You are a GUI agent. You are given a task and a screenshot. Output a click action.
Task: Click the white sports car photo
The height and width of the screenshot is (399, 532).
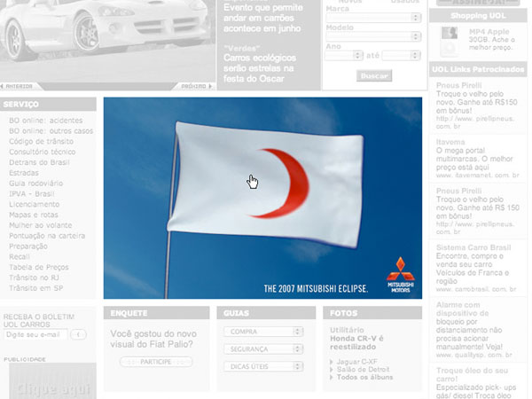tap(107, 41)
